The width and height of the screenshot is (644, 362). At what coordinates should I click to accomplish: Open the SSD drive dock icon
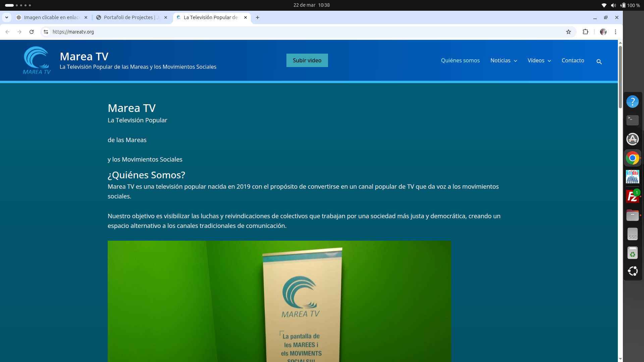coord(633,234)
